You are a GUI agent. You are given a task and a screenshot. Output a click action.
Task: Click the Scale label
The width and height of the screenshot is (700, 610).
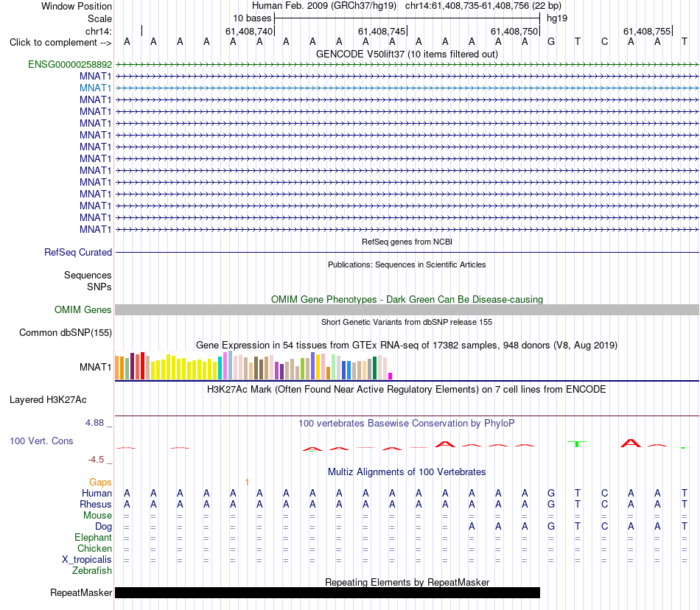pos(99,18)
